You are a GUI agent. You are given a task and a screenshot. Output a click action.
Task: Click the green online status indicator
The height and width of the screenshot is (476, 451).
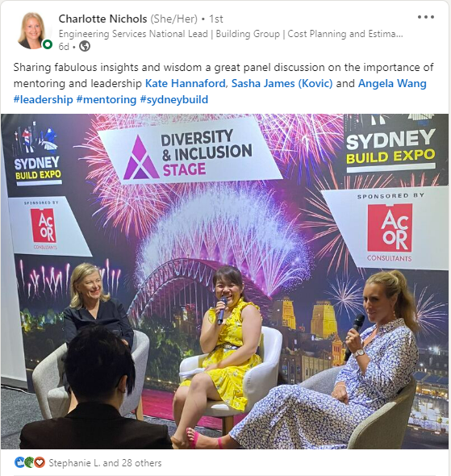48,44
